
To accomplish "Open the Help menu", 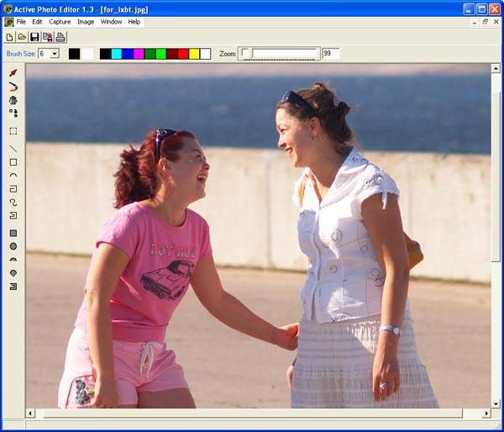I will pos(134,22).
